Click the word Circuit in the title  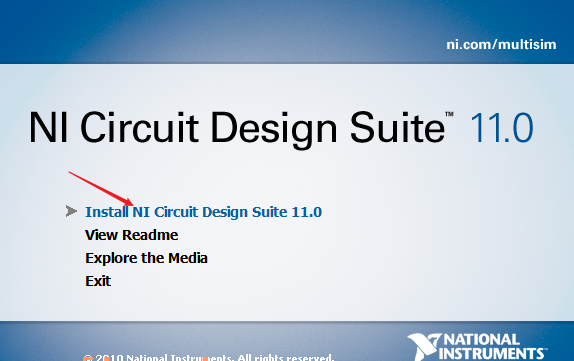(x=139, y=127)
